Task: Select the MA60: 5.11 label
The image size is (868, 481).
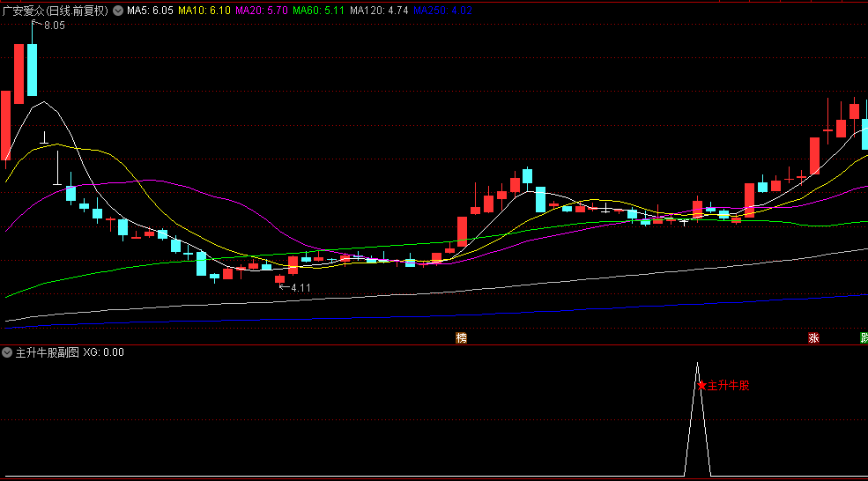Action: [x=319, y=11]
